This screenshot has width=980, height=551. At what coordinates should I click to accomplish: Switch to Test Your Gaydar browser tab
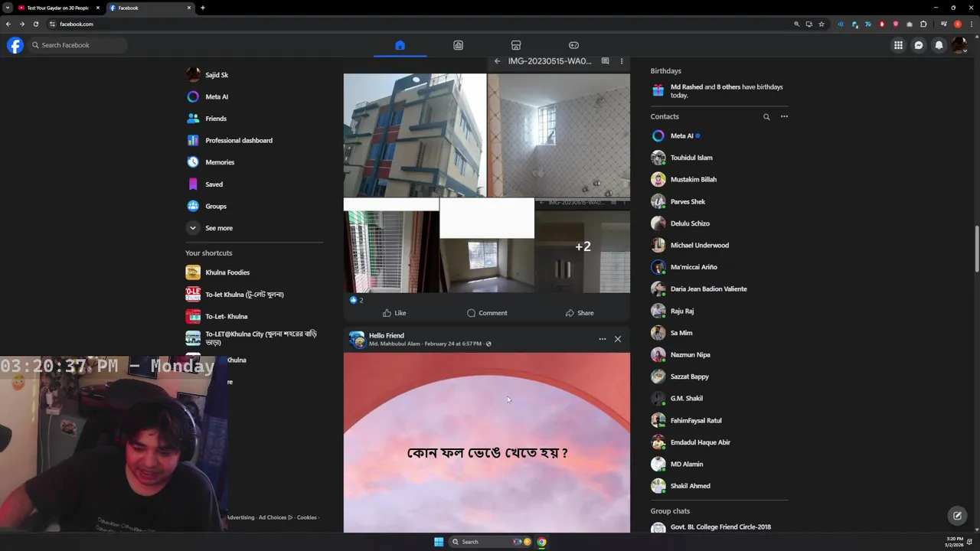pos(58,8)
